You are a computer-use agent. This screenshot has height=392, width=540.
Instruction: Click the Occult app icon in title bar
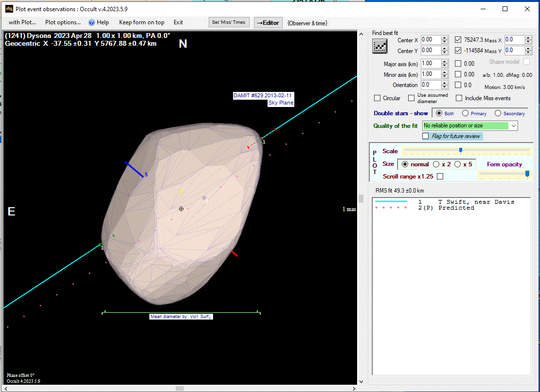click(x=8, y=9)
